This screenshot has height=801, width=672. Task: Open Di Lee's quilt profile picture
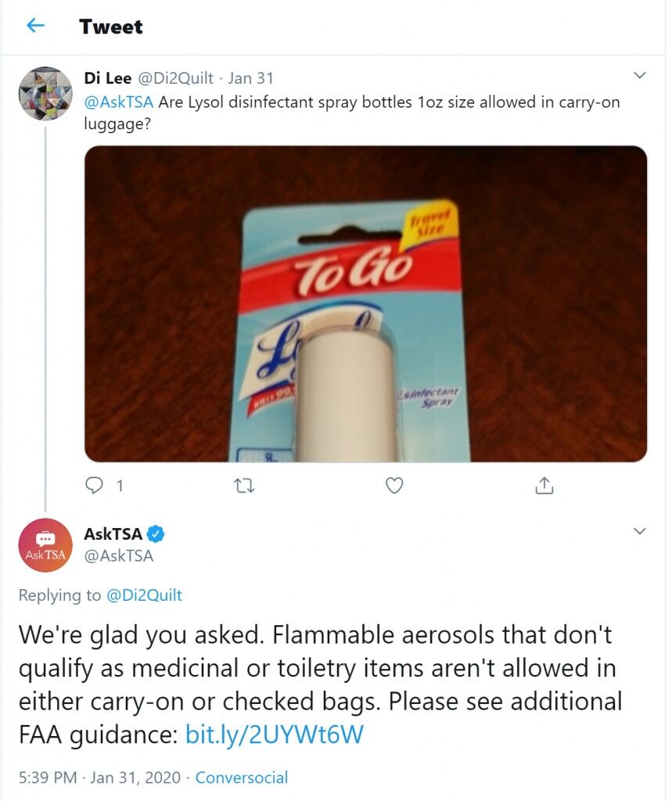(x=45, y=94)
